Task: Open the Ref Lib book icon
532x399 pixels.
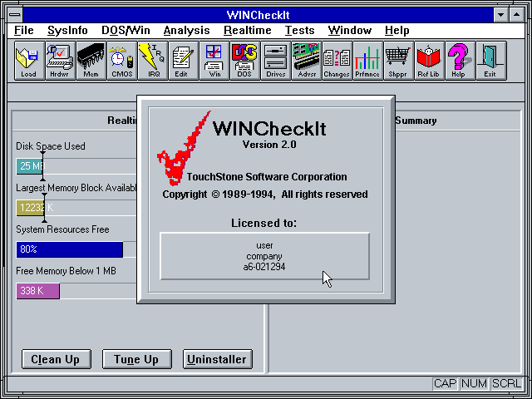Action: [x=430, y=61]
